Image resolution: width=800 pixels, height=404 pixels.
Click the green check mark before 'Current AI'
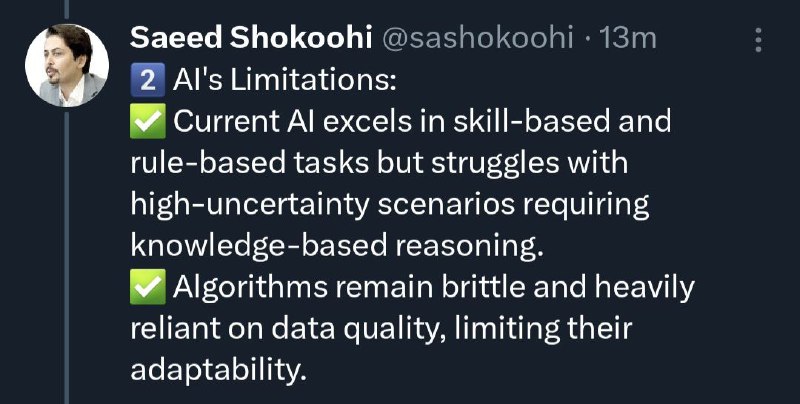147,121
